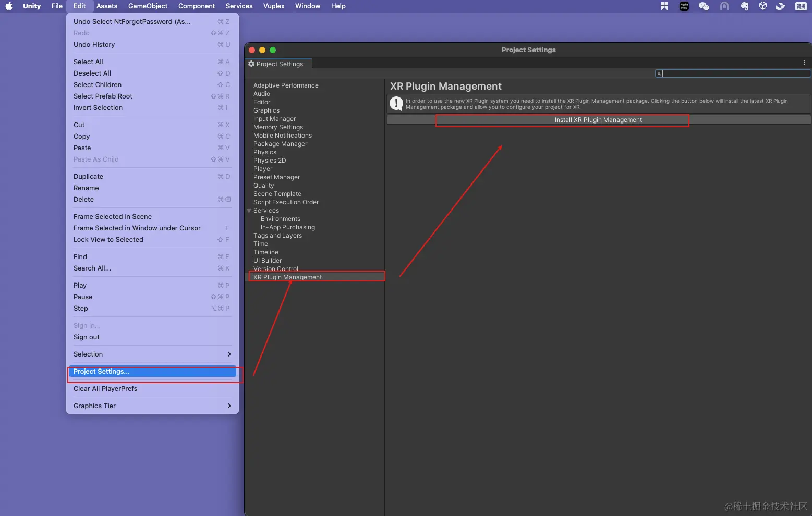Open the Assets menu
Screen dimensions: 812x516
(107, 6)
